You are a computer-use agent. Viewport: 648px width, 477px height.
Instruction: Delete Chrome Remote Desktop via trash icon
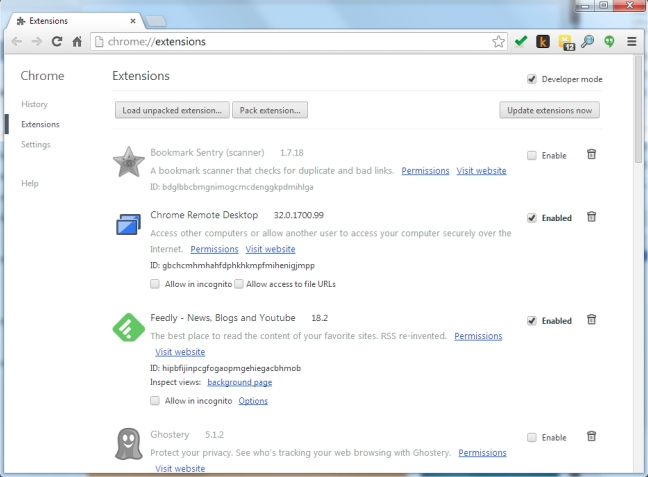click(x=591, y=217)
